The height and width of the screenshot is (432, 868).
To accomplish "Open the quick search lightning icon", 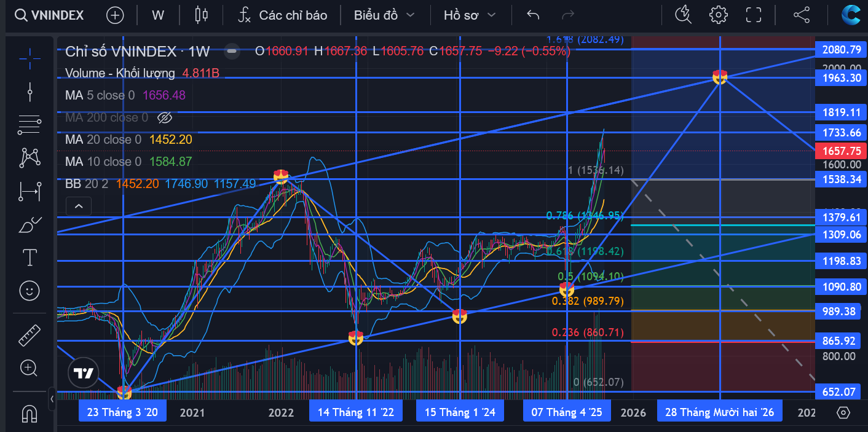I will click(683, 15).
